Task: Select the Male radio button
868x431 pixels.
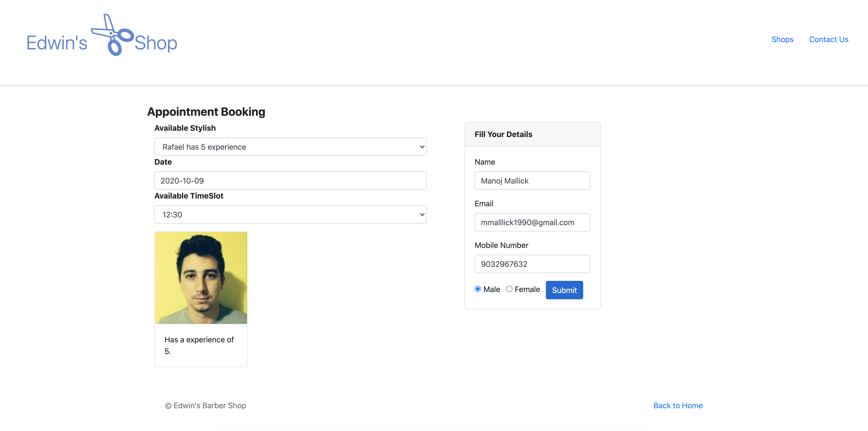Action: point(477,289)
